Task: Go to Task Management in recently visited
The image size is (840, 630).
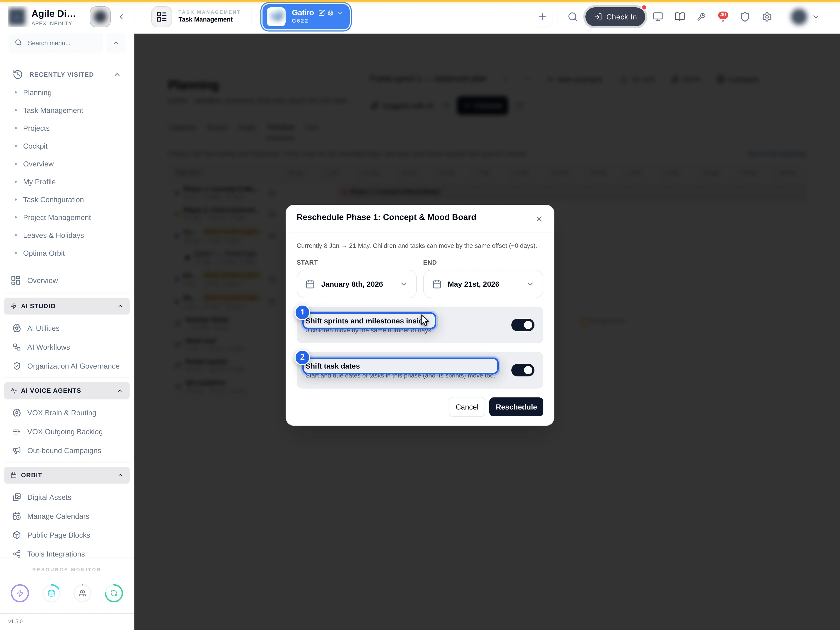Action: tap(53, 111)
